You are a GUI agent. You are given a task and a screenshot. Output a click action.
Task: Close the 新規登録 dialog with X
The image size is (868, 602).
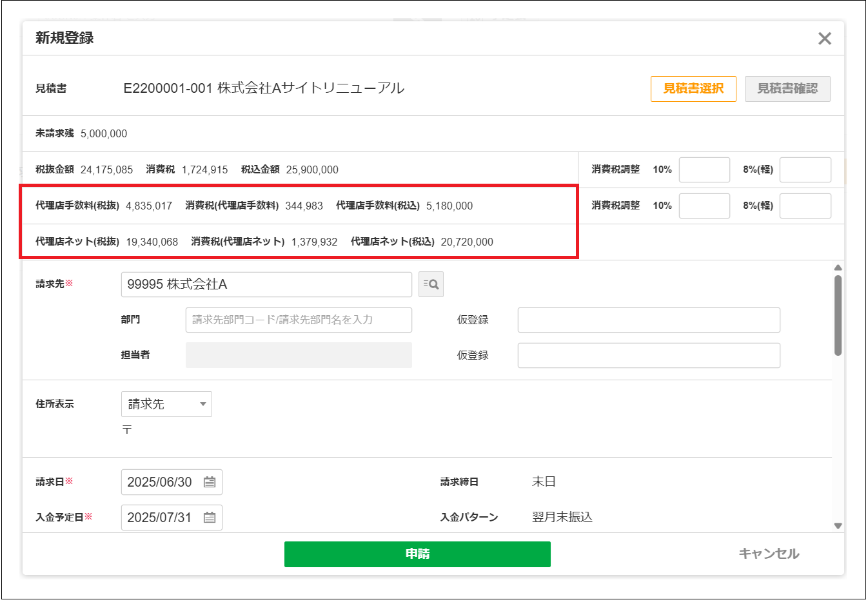coord(824,39)
